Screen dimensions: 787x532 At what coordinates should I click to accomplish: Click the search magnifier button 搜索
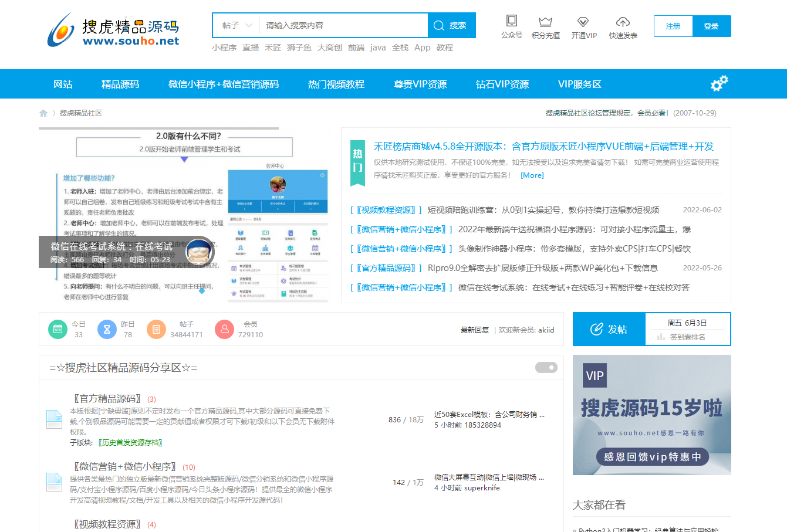coord(451,25)
